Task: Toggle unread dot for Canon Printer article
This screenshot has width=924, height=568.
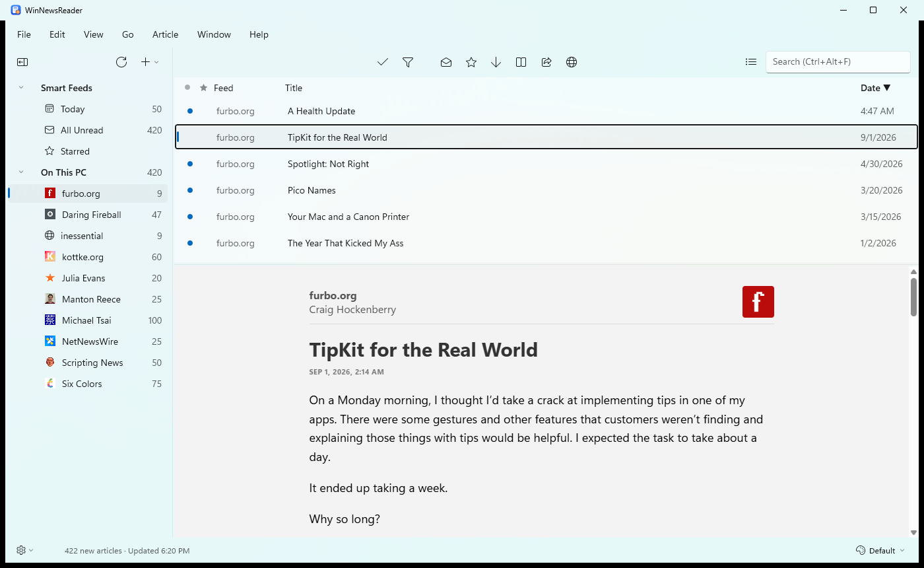Action: (190, 217)
